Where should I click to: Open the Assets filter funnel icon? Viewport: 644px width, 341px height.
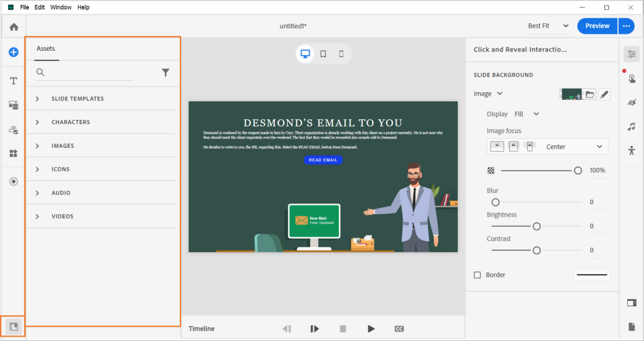click(x=165, y=73)
